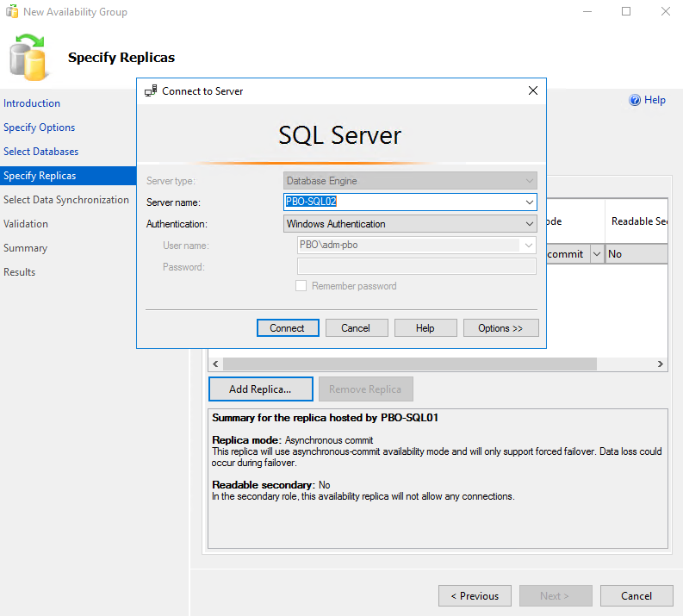Click the < Previous button

[475, 596]
